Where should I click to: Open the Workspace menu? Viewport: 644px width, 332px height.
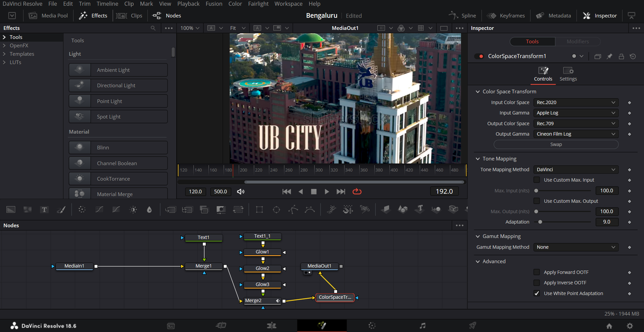[x=288, y=4]
